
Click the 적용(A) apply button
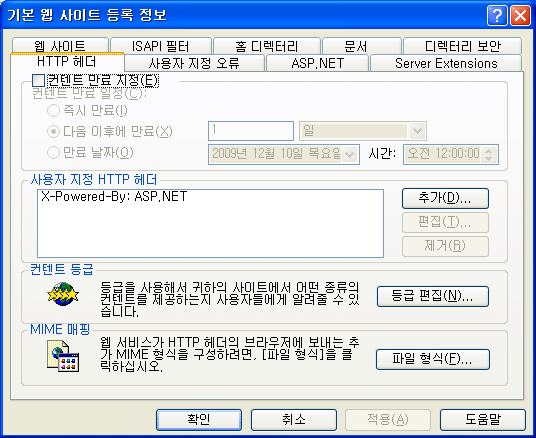(388, 420)
